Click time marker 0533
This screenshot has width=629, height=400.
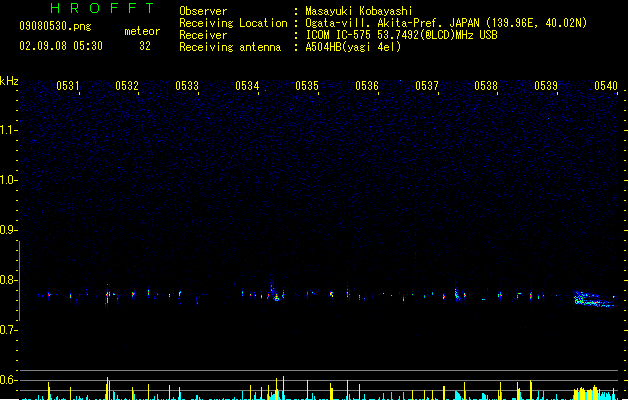(187, 86)
